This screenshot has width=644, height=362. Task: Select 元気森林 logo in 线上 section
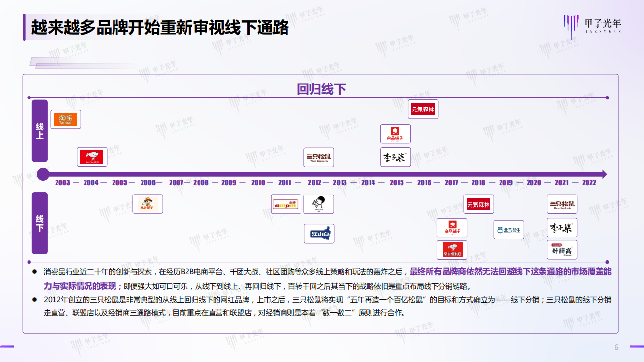pyautogui.click(x=423, y=109)
